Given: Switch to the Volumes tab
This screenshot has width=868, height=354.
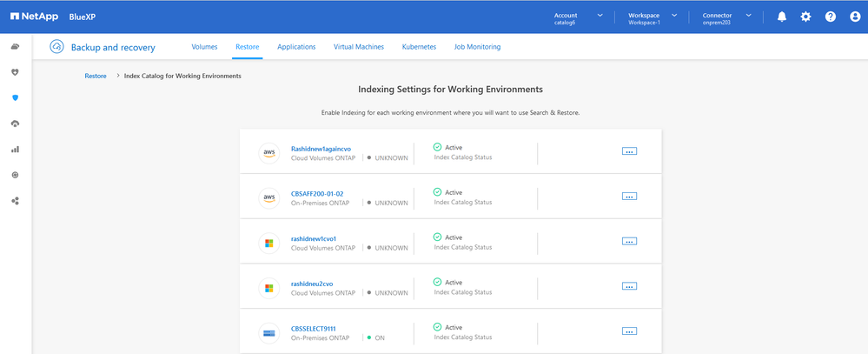Looking at the screenshot, I should pyautogui.click(x=204, y=47).
